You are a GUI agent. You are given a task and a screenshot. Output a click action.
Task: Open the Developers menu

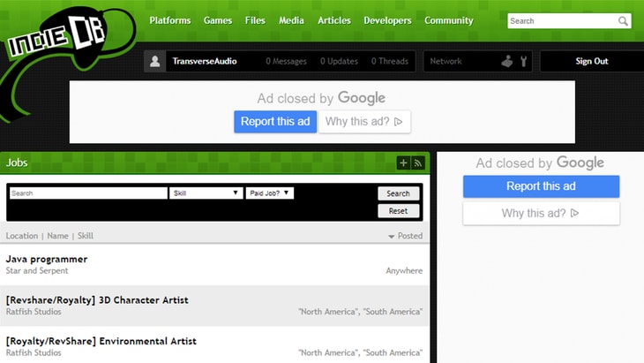387,20
